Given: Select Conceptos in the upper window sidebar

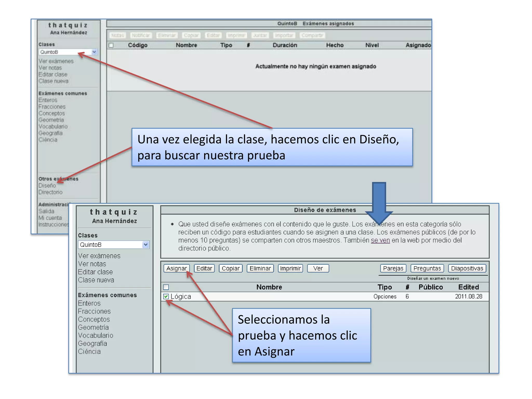Looking at the screenshot, I should point(52,114).
